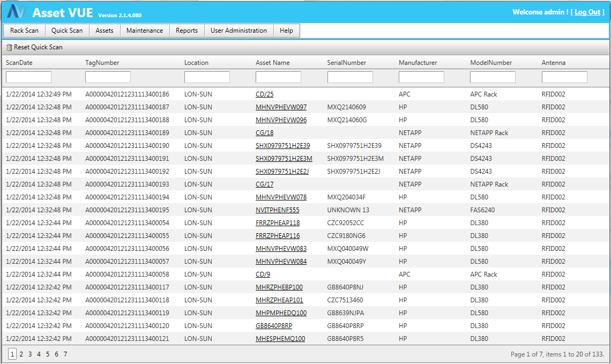
Task: Sort by Manufacturer column header
Action: [x=418, y=62]
